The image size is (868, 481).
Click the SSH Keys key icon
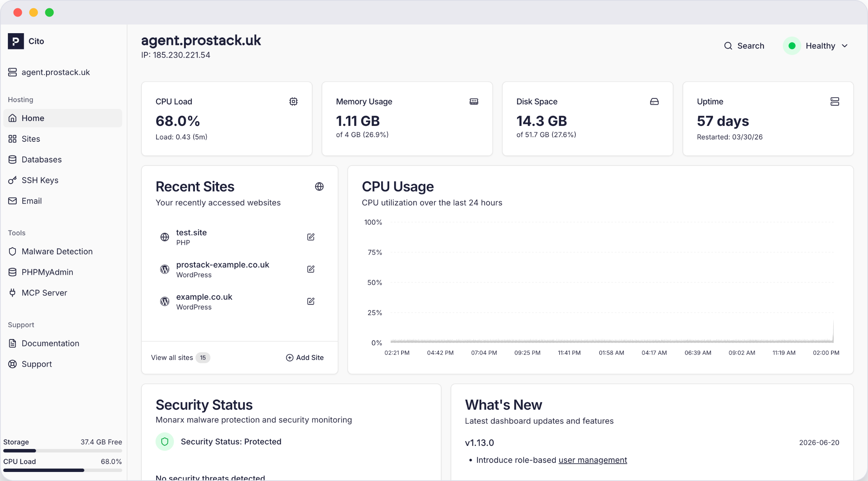coord(12,180)
